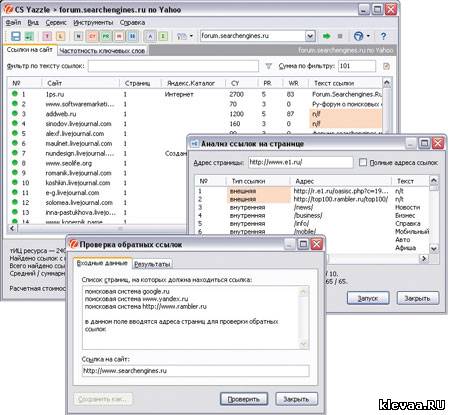Toggle the PR toolbar button
This screenshot has width=450, height=415.
[106, 36]
